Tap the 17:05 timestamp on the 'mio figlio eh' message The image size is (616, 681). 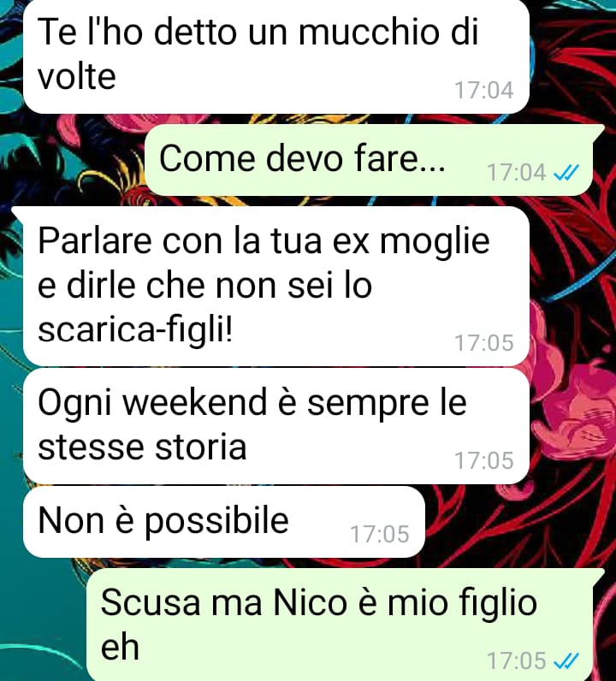pos(516,661)
